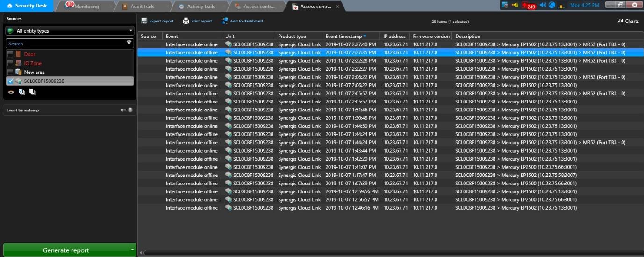Click the Export report disk icon
The width and height of the screenshot is (644, 257).
(x=144, y=21)
